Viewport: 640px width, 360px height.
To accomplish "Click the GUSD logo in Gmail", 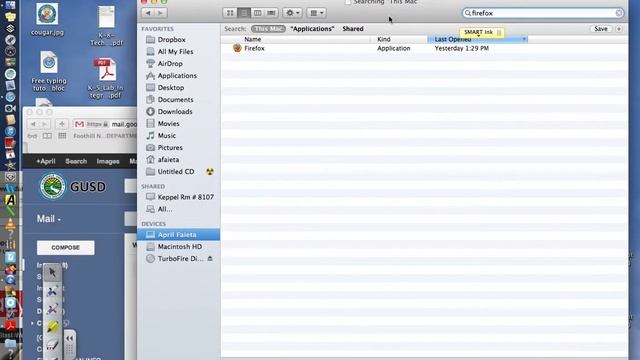I will click(x=73, y=187).
